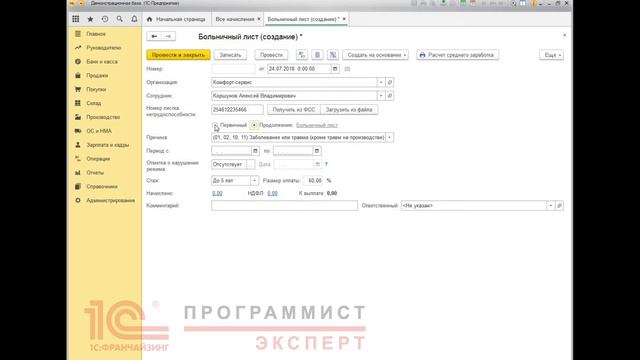The height and width of the screenshot is (360, 640).
Task: Click the Провести button
Action: [271, 55]
